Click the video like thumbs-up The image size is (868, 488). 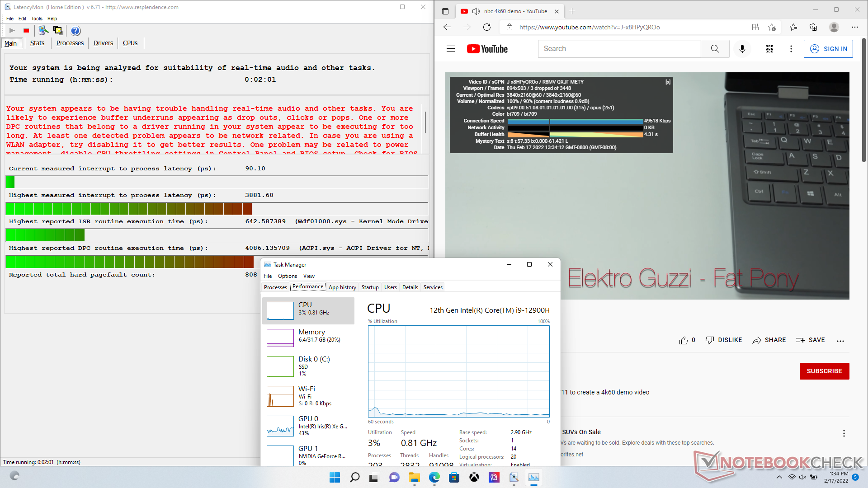coord(684,340)
